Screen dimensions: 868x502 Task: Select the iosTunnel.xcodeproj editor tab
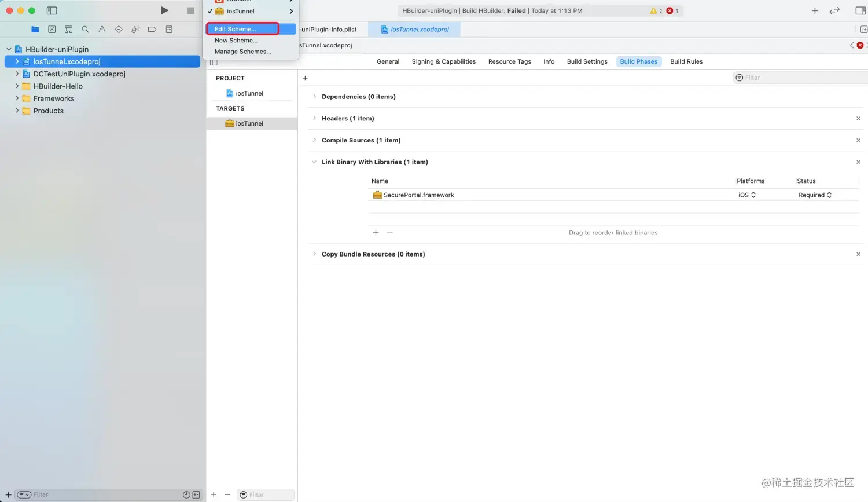414,30
